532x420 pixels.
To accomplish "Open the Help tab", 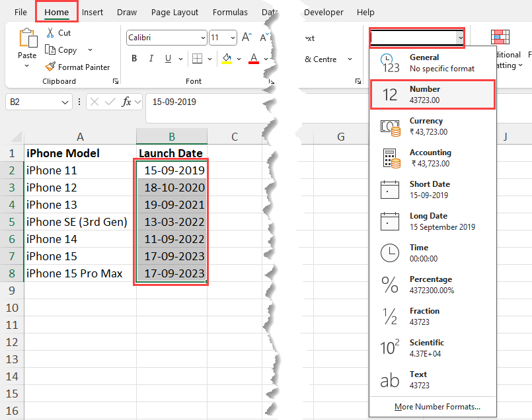I will 365,12.
